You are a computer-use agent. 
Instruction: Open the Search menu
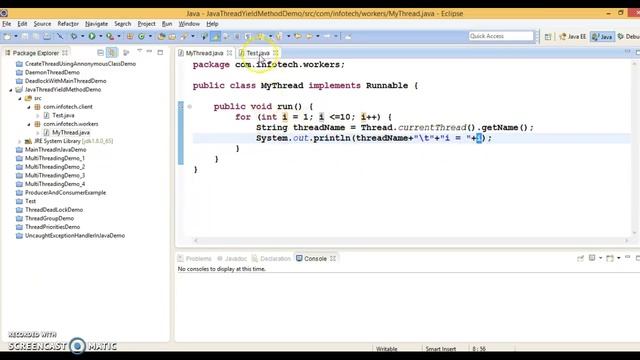[122, 24]
